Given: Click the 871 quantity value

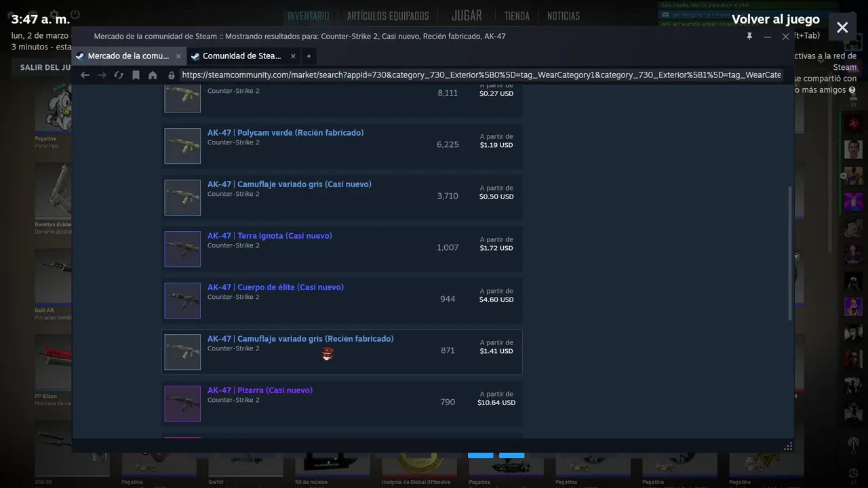Looking at the screenshot, I should click(448, 350).
